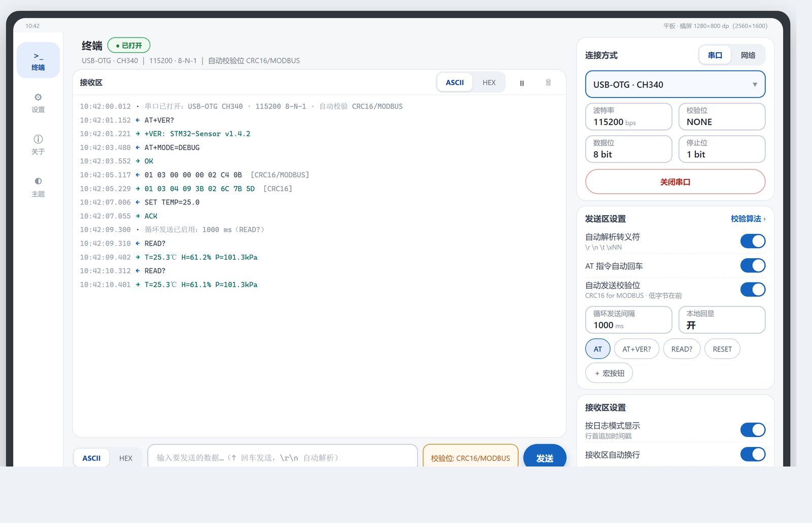
Task: Toggle 按日志模式显示 switch
Action: click(x=753, y=430)
